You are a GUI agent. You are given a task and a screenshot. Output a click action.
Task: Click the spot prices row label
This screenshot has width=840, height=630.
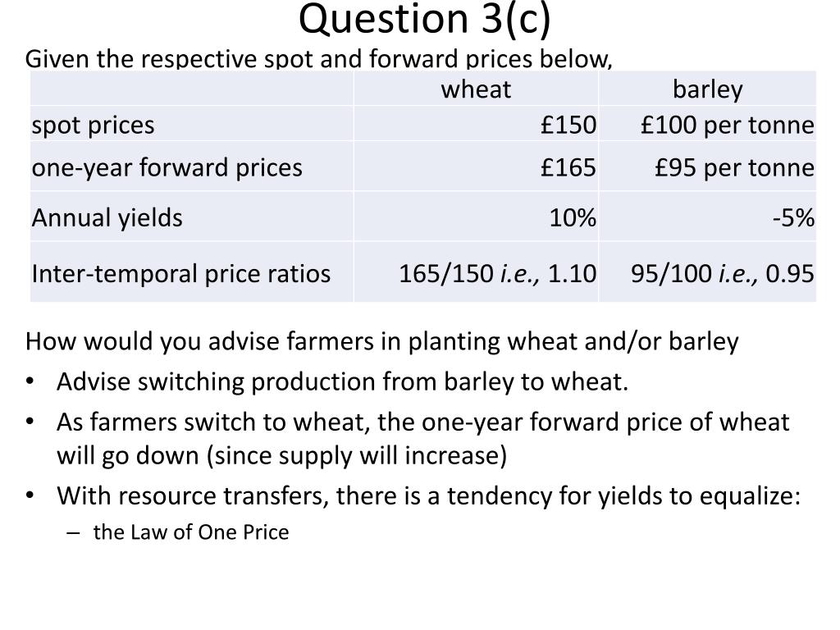click(94, 126)
